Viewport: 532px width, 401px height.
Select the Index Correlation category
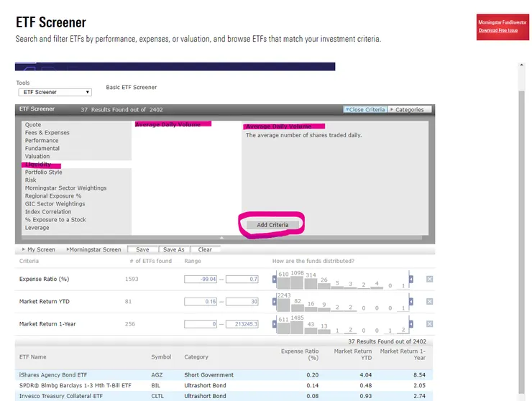[48, 212]
